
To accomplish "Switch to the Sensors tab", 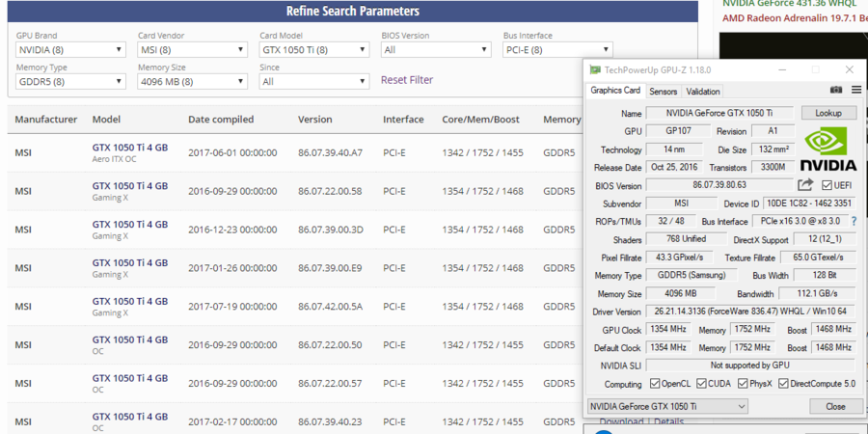I will [x=663, y=92].
